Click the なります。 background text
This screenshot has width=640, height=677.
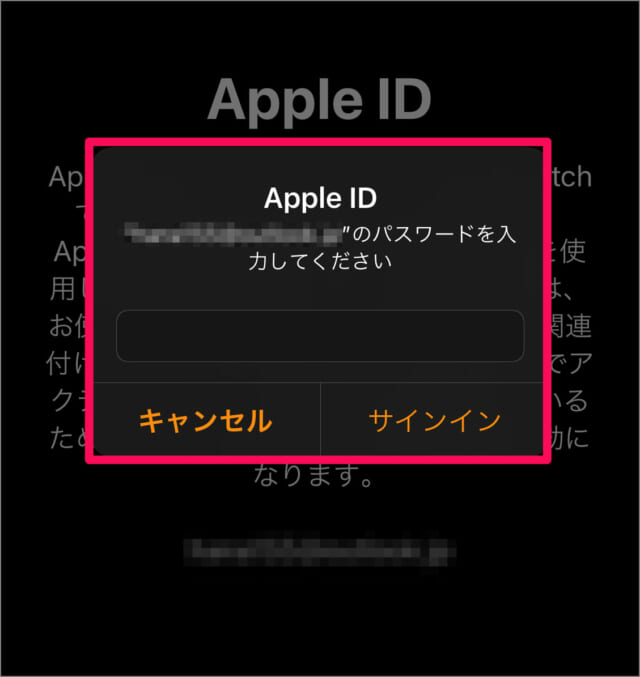[314, 475]
